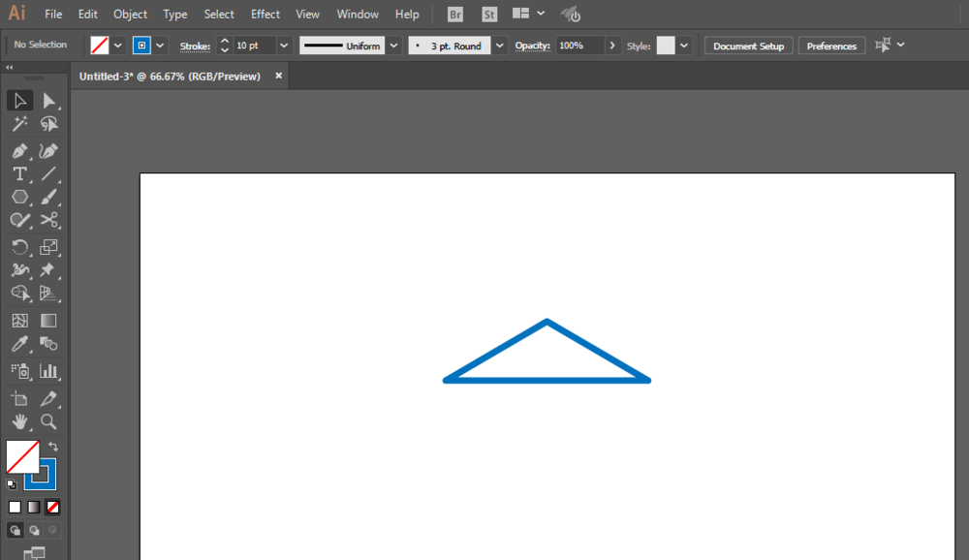This screenshot has height=560, width=969.
Task: Click the Document Setup button
Action: [x=749, y=46]
